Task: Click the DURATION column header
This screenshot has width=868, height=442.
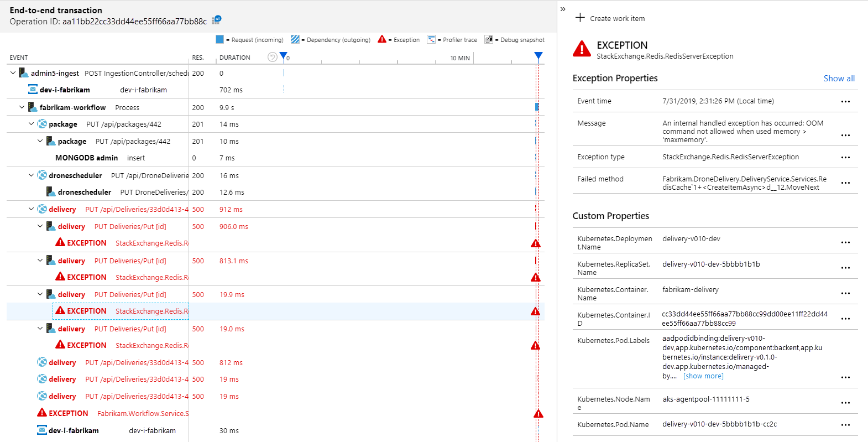Action: pos(235,58)
